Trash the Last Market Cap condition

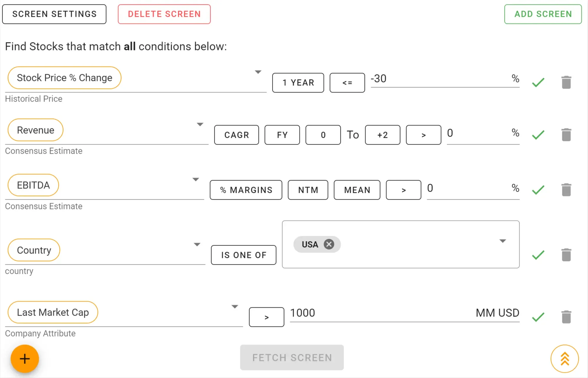(566, 317)
